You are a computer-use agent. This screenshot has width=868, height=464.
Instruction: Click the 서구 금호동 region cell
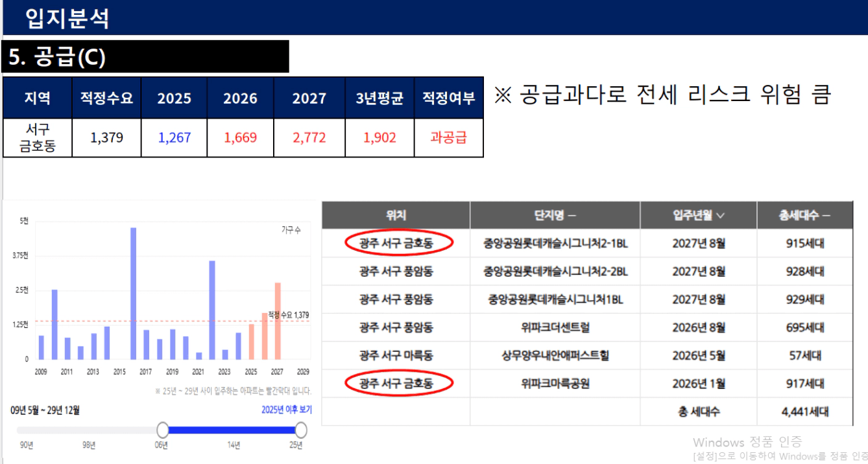point(38,137)
